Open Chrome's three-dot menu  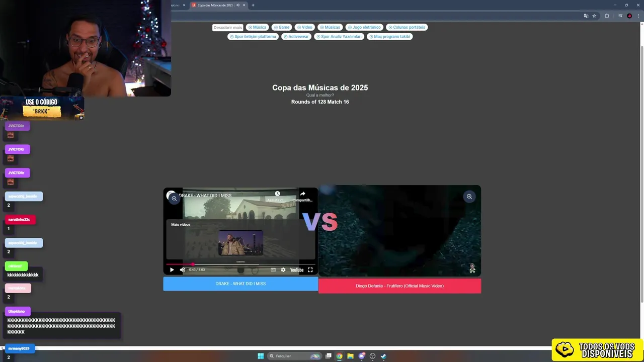638,16
